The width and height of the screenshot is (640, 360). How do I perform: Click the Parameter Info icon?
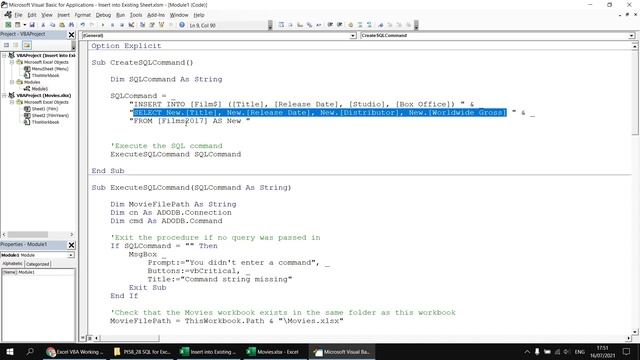(x=309, y=25)
